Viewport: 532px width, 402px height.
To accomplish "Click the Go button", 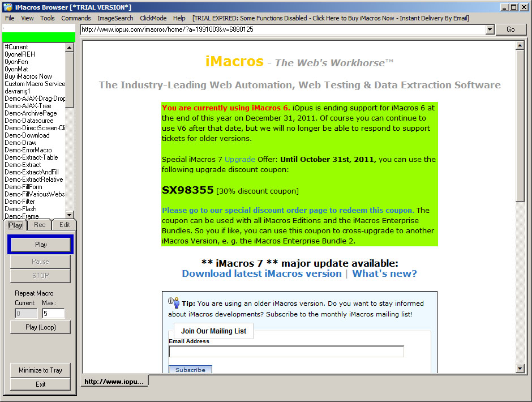I will coord(510,29).
